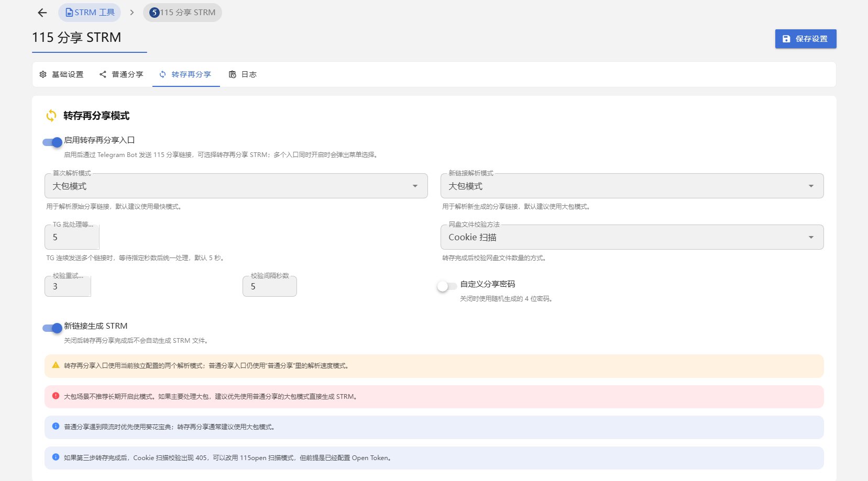Click info icon beside 普通分享遇到限流 notice
The image size is (868, 481).
(x=56, y=426)
